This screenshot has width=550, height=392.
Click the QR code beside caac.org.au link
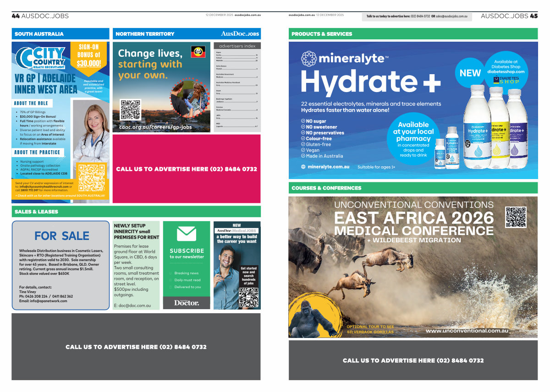[x=130, y=110]
